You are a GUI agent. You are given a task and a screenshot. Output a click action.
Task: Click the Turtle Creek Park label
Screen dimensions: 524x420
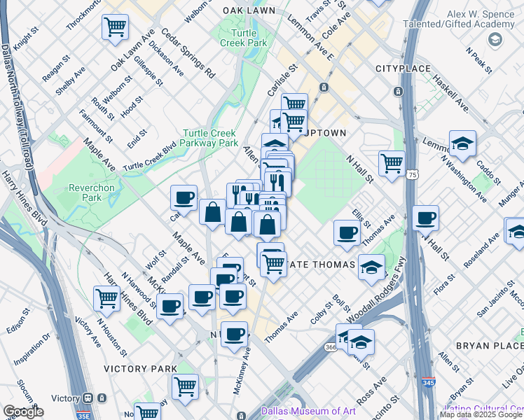(244, 38)
